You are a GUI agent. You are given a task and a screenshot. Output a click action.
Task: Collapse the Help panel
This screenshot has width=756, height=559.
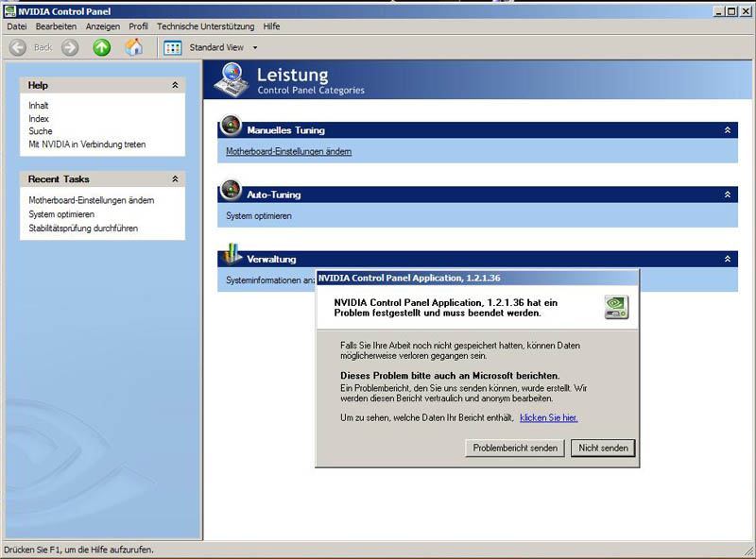tap(175, 85)
